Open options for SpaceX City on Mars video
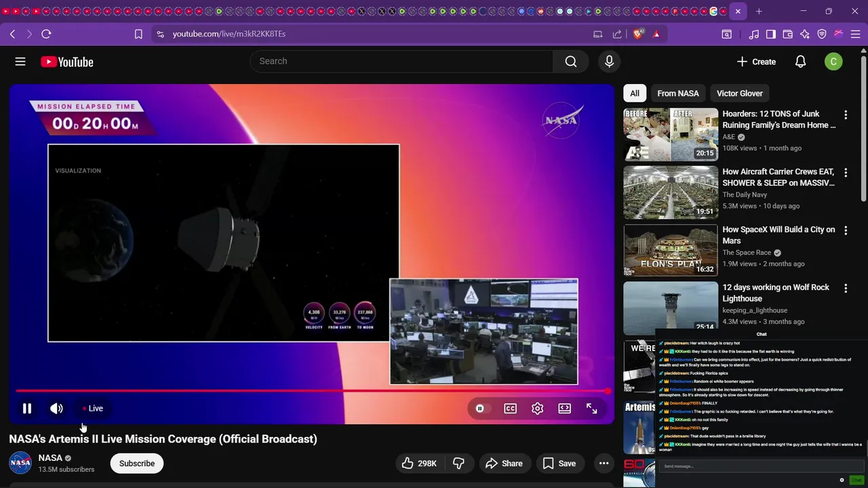Viewport: 868px width, 488px height. tap(846, 230)
